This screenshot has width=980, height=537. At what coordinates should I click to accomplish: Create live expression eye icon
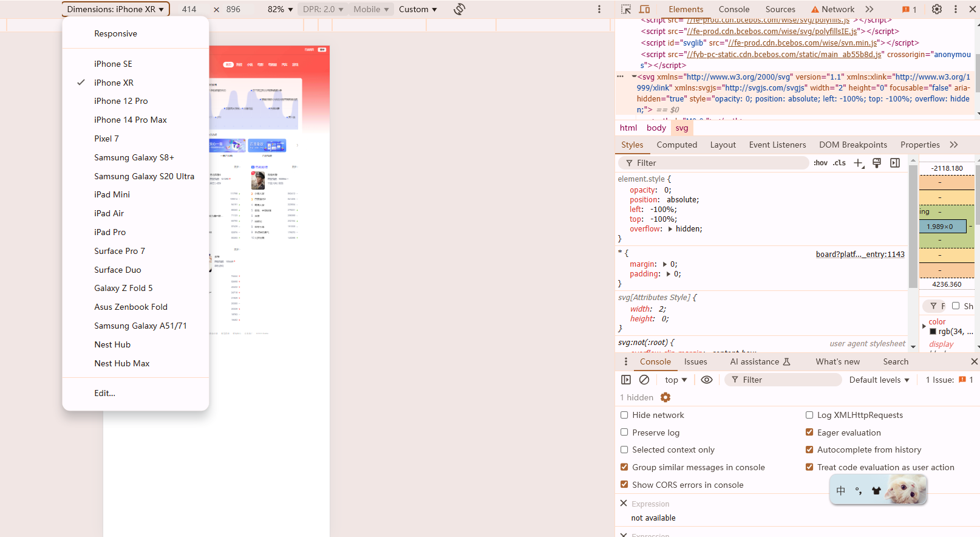pyautogui.click(x=707, y=380)
